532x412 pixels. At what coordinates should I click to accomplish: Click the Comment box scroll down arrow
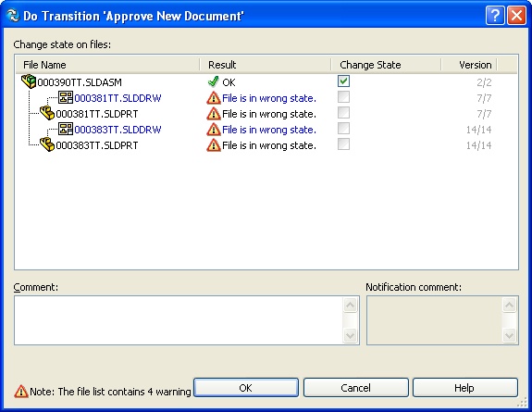point(350,335)
